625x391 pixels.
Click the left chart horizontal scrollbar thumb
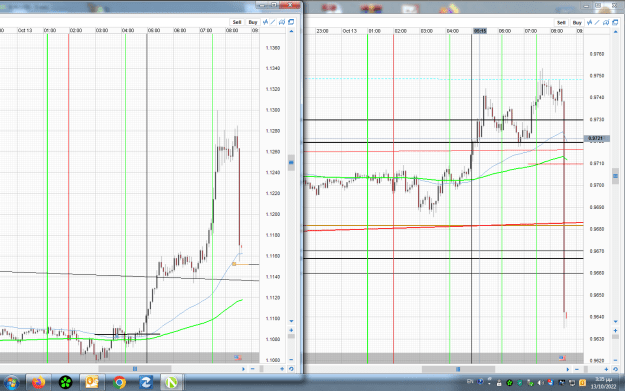tap(135, 369)
